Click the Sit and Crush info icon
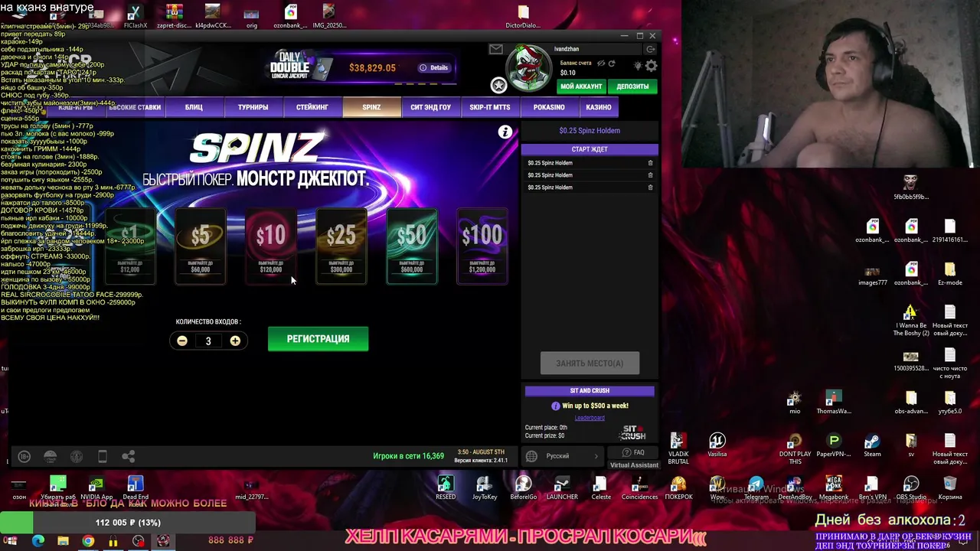The width and height of the screenshot is (980, 551). coord(556,406)
